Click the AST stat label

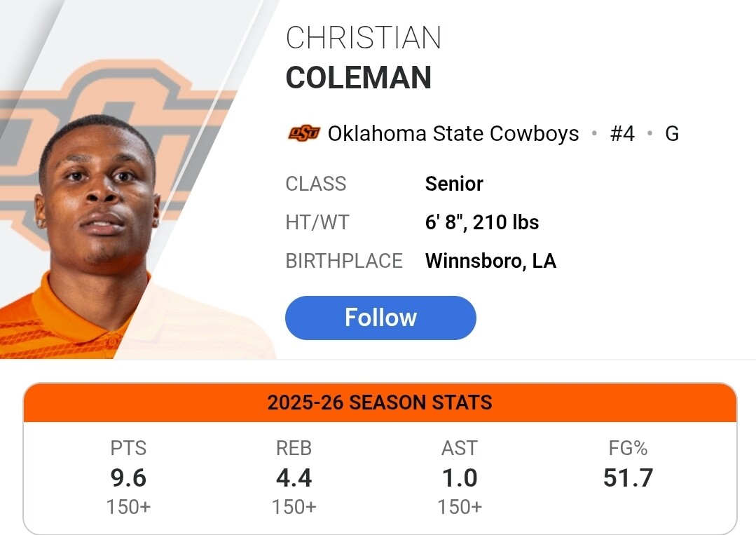tap(460, 448)
